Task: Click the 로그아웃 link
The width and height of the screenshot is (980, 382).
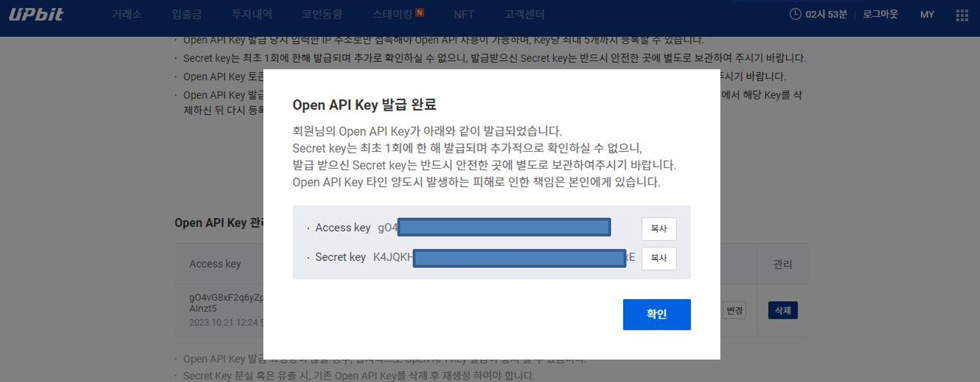Action: [x=880, y=14]
